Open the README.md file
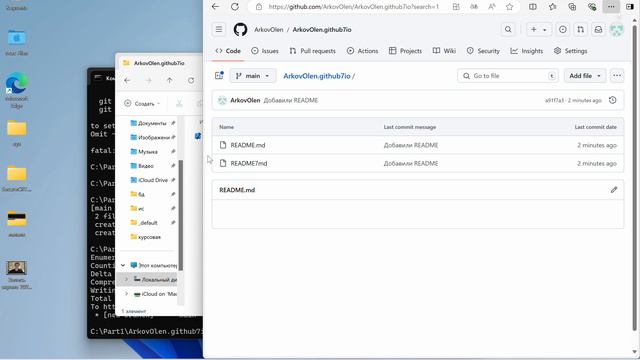The width and height of the screenshot is (640, 360). [248, 145]
